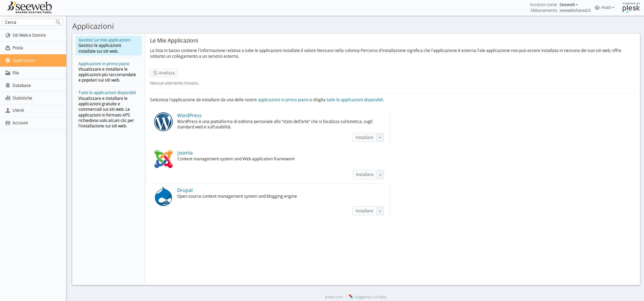Select the Applicazioni sidebar item
644x301 pixels.
33,60
